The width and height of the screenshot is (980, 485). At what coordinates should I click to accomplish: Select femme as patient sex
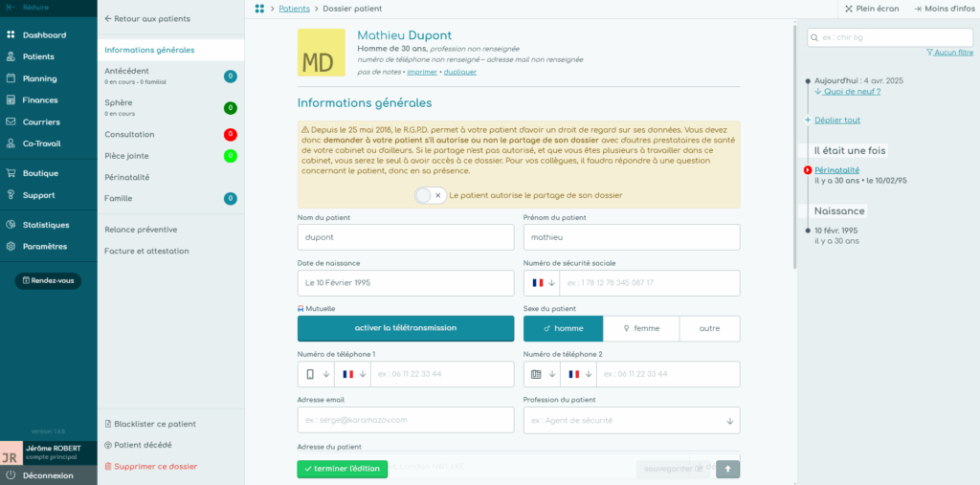pyautogui.click(x=641, y=328)
